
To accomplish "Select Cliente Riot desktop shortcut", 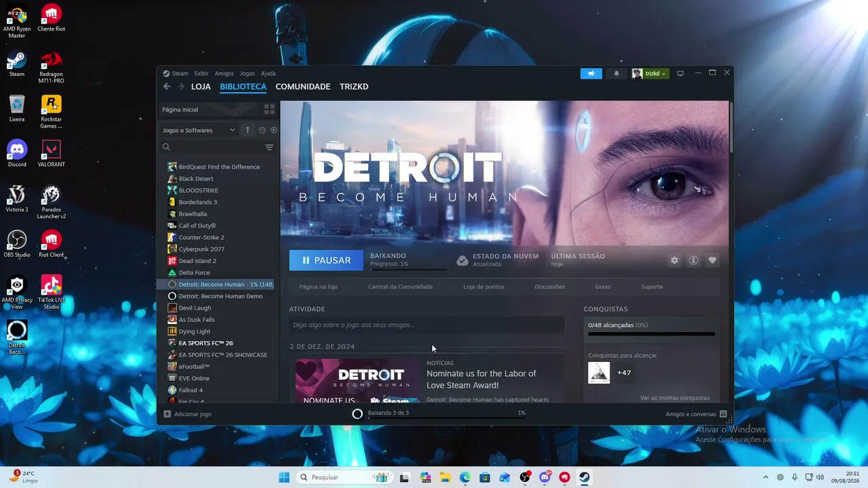I will click(x=52, y=18).
